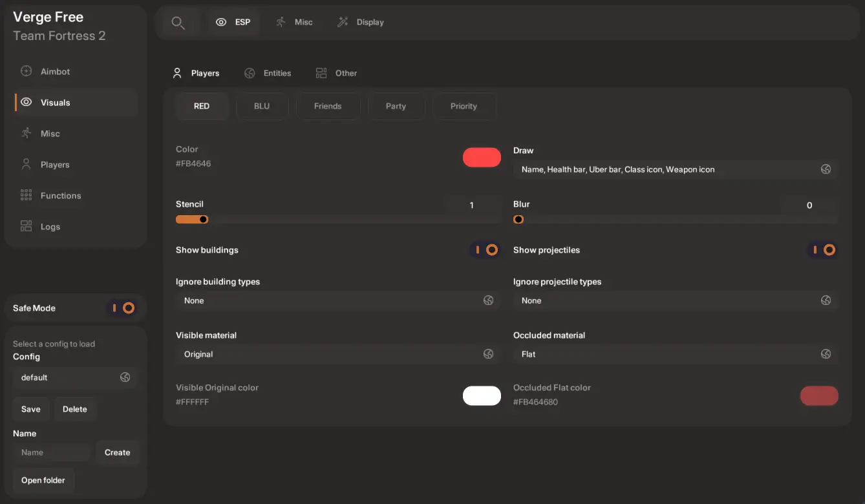Click the globe icon in Config field
The height and width of the screenshot is (504, 865).
tap(125, 377)
